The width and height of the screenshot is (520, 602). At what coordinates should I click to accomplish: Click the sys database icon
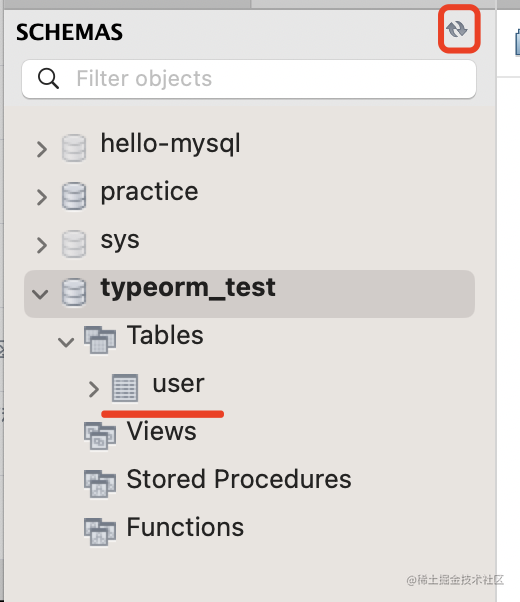[74, 244]
